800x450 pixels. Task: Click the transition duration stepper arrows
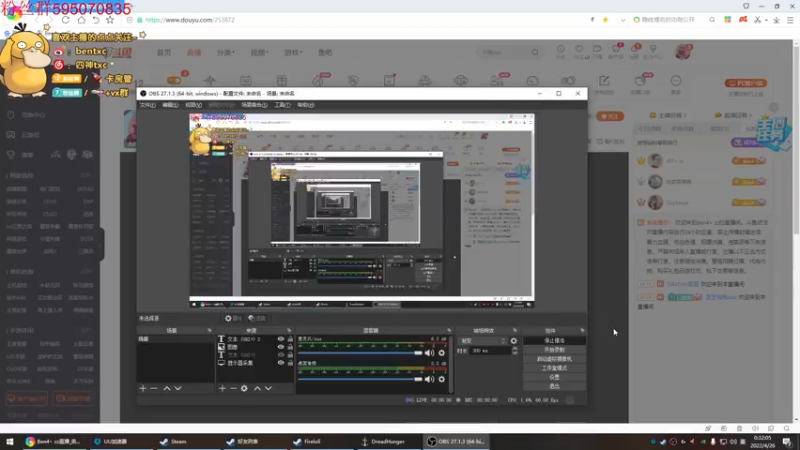pos(514,351)
